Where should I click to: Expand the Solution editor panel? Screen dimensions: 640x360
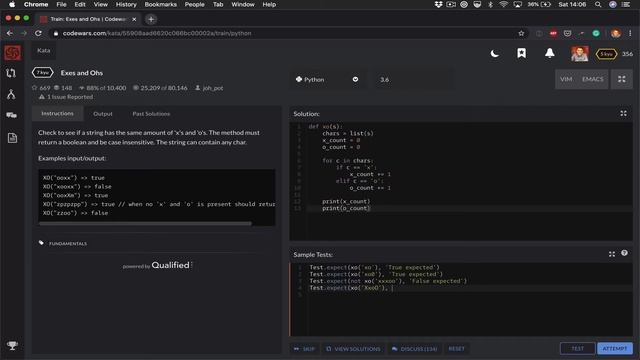(623, 113)
